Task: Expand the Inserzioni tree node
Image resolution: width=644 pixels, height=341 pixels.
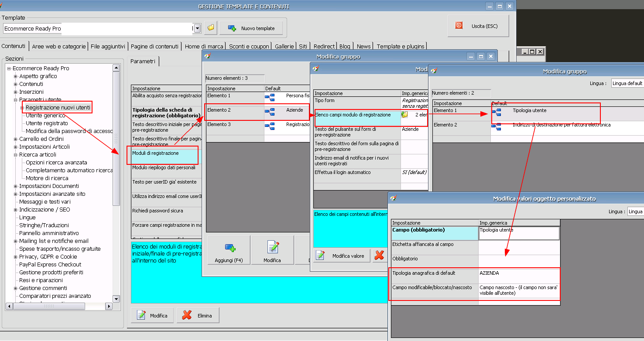Action: coord(16,92)
